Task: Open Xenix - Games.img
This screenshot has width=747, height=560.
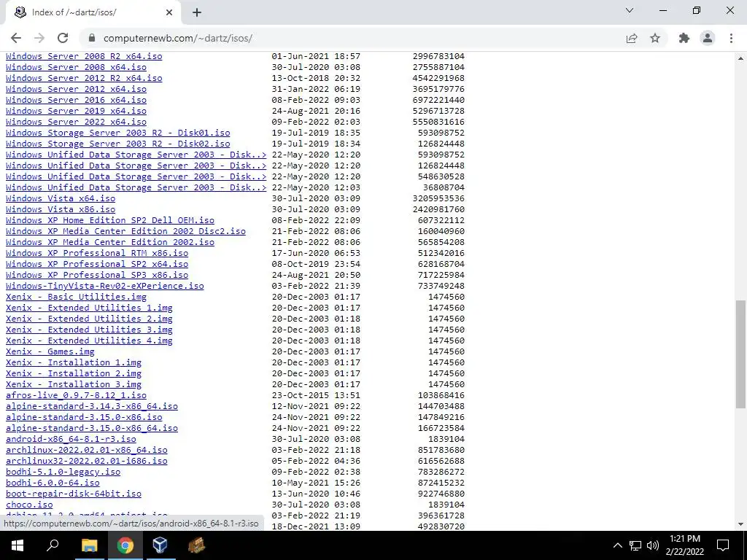Action: click(50, 352)
